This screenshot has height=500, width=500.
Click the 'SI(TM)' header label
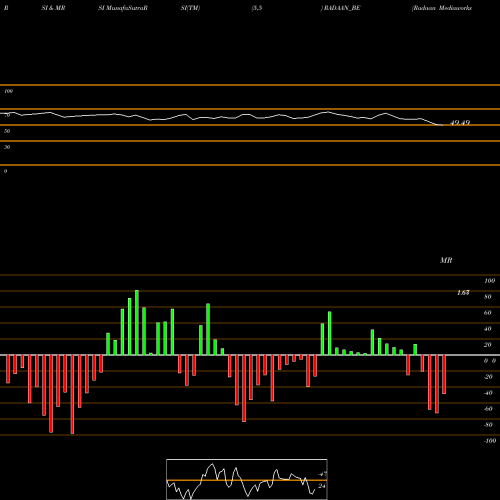[190, 8]
